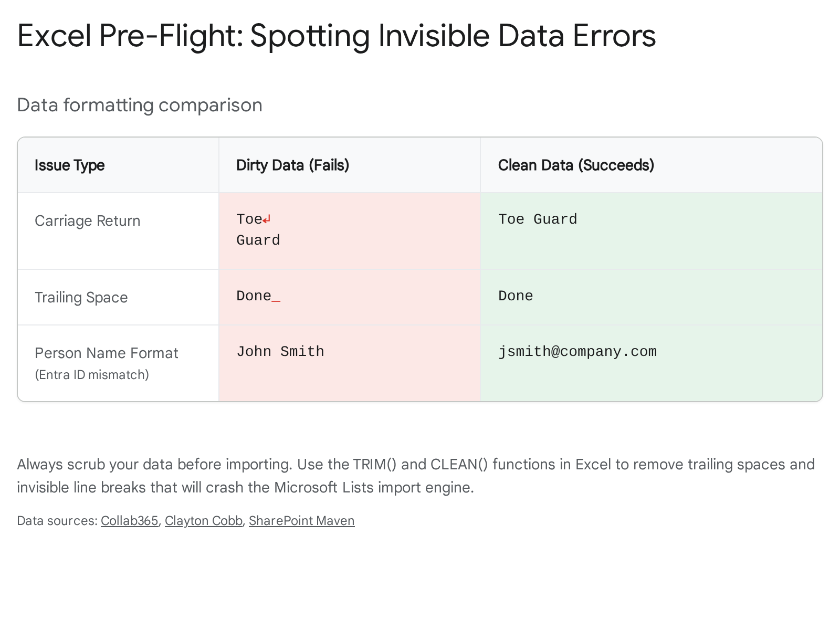Click the Trailing Space row label
The image size is (840, 630).
(81, 298)
